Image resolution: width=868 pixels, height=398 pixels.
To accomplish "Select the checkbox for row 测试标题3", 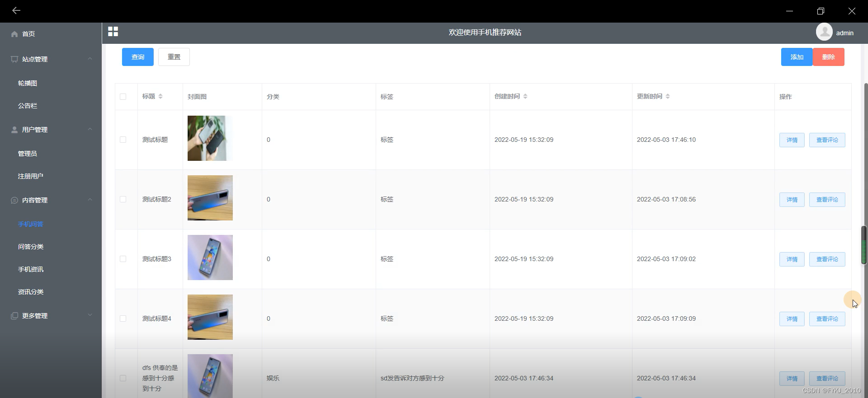I will point(123,259).
